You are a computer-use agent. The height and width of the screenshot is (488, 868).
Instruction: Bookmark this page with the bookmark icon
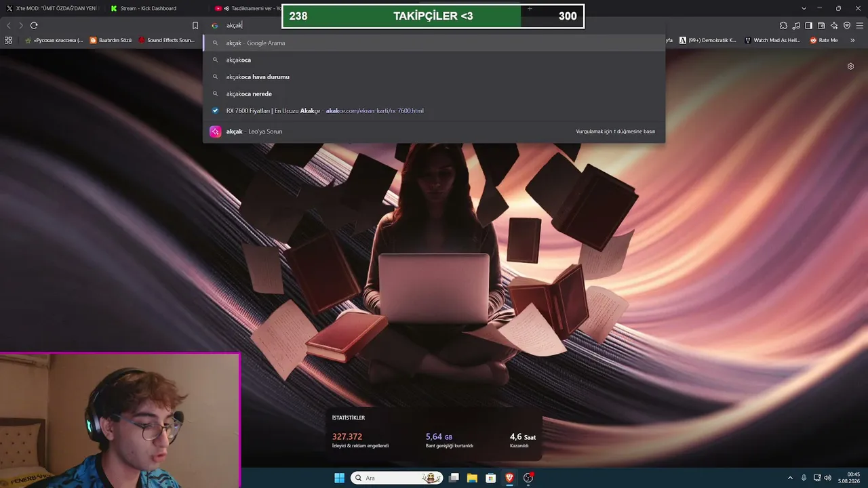pos(195,26)
